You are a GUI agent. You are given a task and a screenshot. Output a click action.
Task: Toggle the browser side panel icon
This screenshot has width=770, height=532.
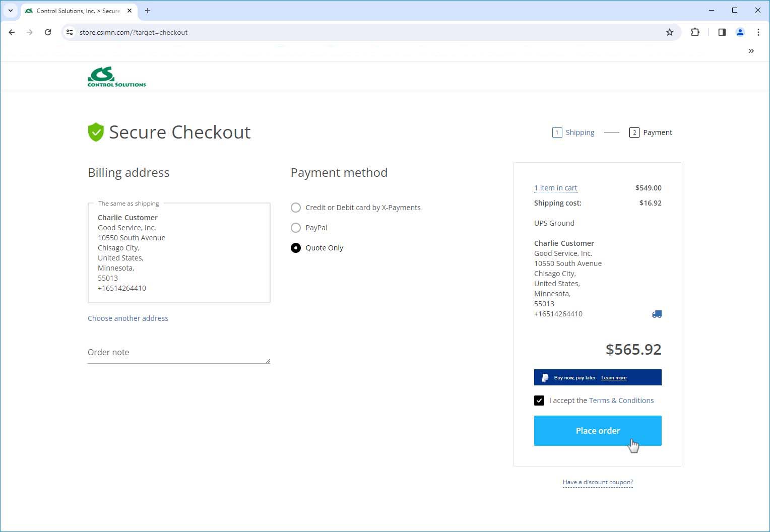pos(722,32)
